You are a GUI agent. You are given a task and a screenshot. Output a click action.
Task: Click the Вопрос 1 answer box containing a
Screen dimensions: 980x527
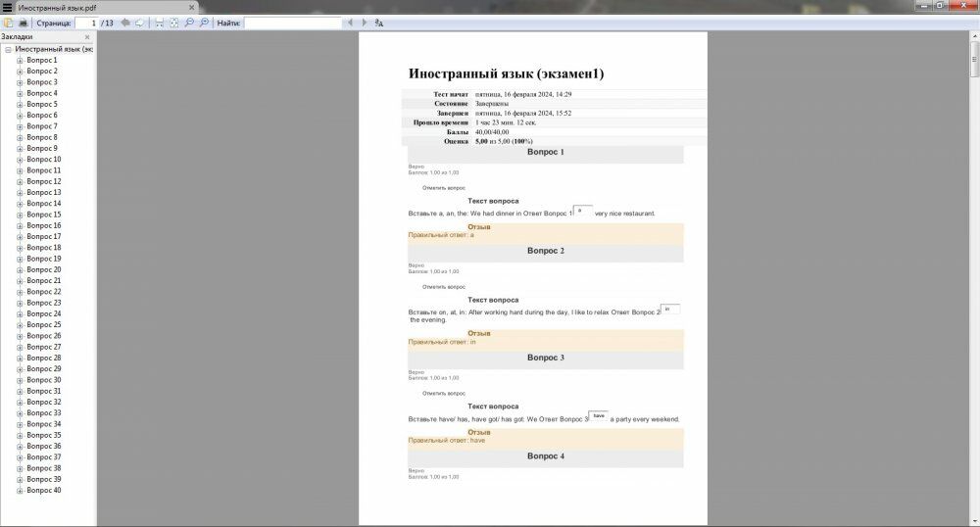pyautogui.click(x=582, y=211)
